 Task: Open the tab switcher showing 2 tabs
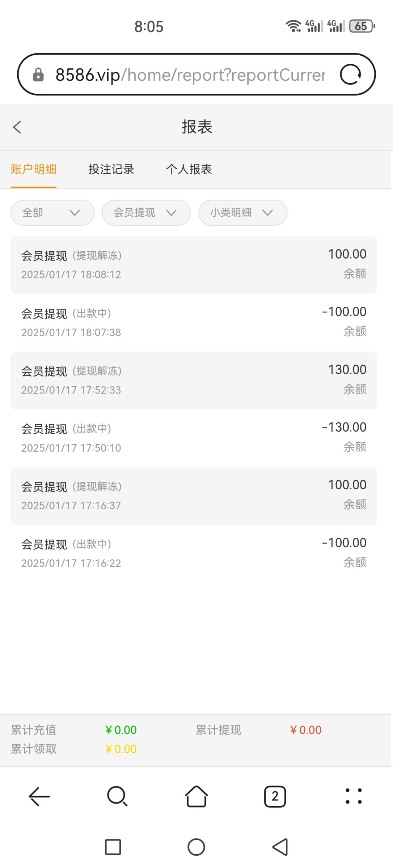click(275, 796)
